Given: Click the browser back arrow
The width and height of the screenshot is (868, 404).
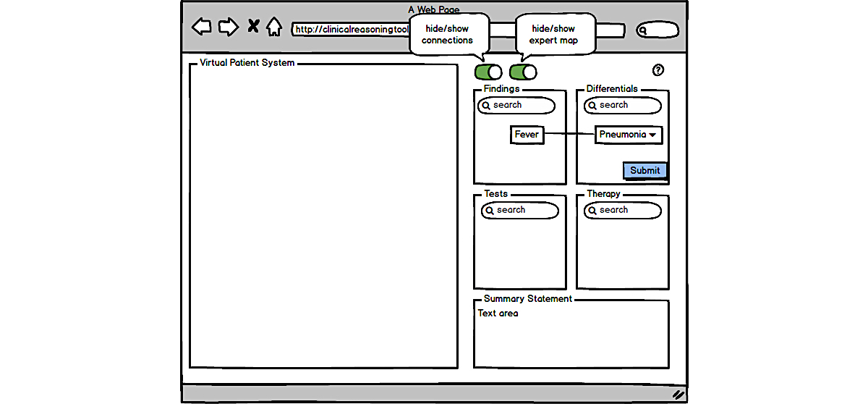Looking at the screenshot, I should pos(202,27).
